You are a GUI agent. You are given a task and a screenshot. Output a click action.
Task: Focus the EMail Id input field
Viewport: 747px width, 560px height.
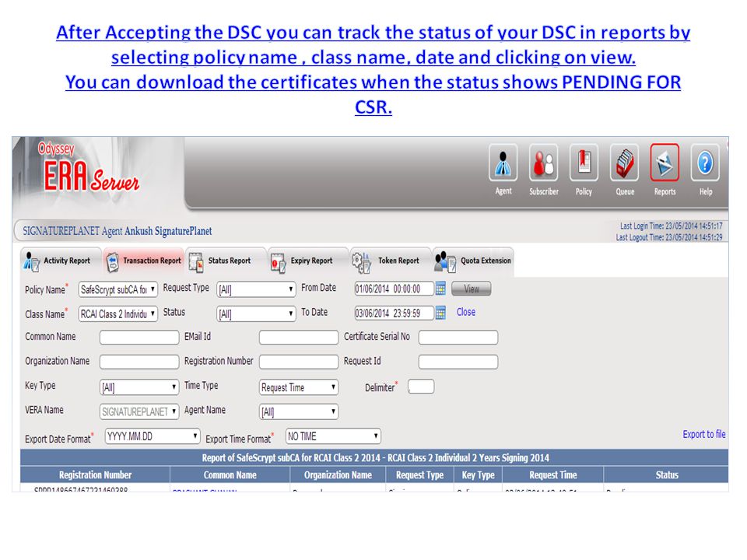pos(299,338)
